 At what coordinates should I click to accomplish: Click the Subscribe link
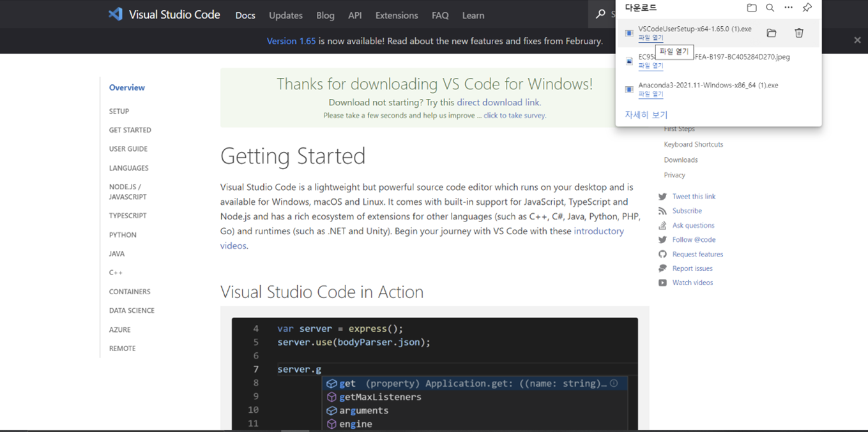(x=687, y=211)
